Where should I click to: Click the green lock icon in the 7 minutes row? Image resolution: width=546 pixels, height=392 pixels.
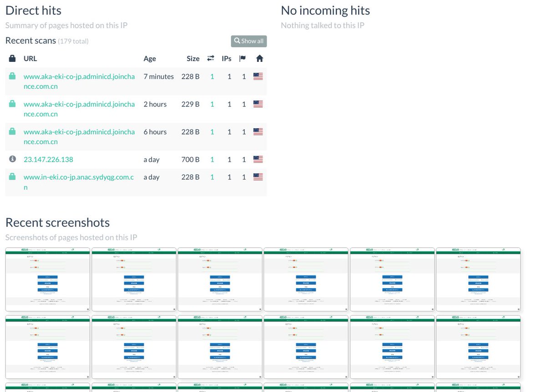[x=12, y=76]
